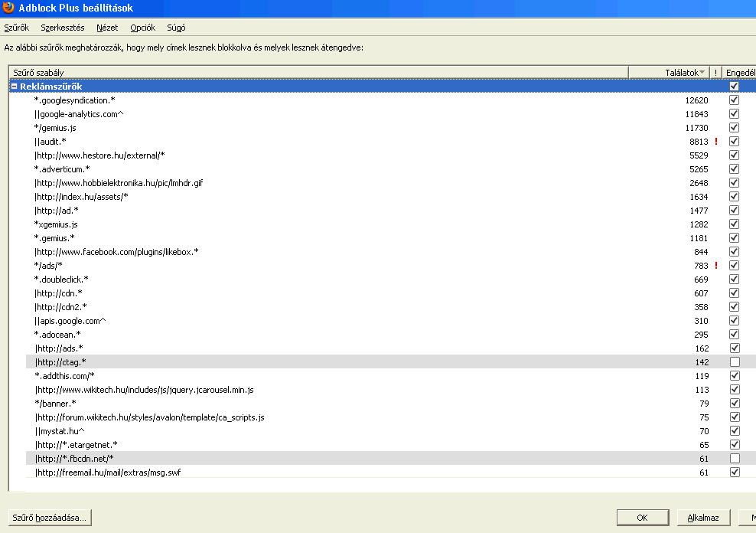756x533 pixels.
Task: Select the */banner.* filter rule
Action: (x=55, y=404)
